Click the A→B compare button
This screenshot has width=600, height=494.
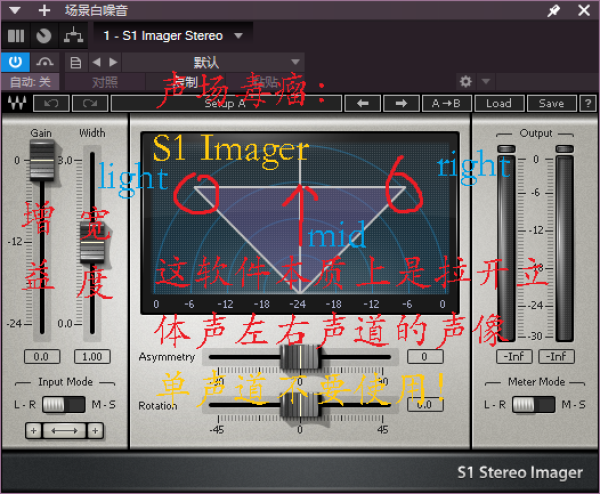coord(446,103)
